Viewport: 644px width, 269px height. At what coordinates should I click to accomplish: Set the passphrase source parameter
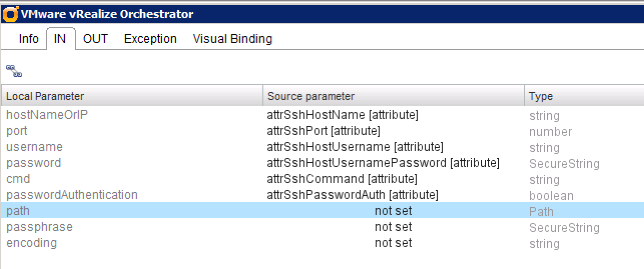393,227
